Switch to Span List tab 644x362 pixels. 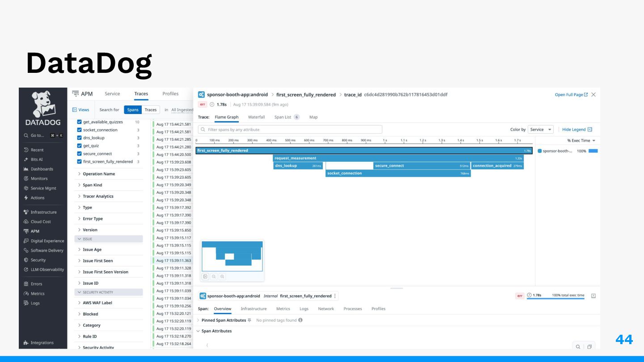click(287, 117)
